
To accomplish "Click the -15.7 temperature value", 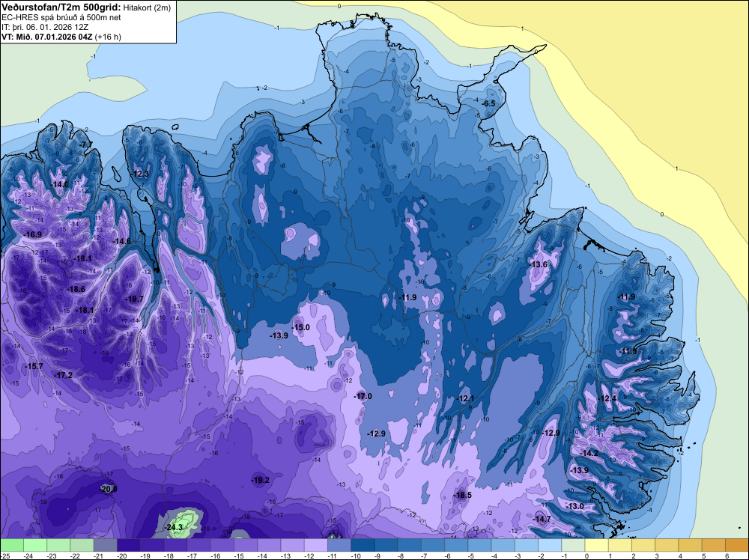I will [34, 366].
